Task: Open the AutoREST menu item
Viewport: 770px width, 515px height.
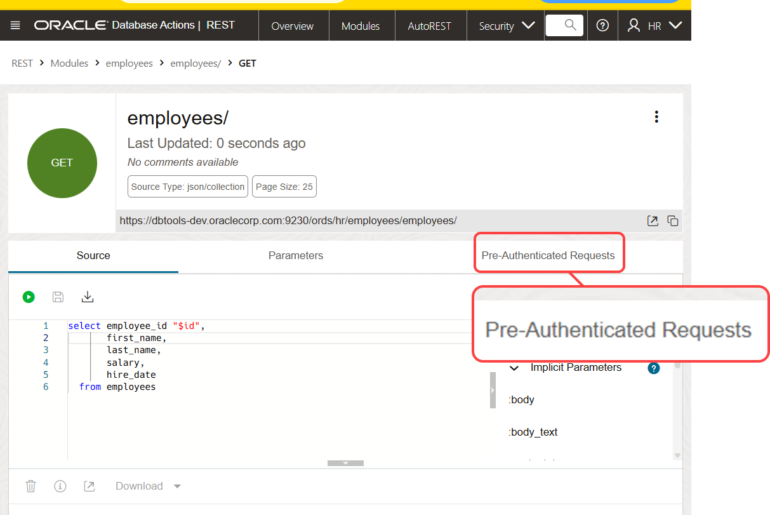Action: pyautogui.click(x=429, y=26)
